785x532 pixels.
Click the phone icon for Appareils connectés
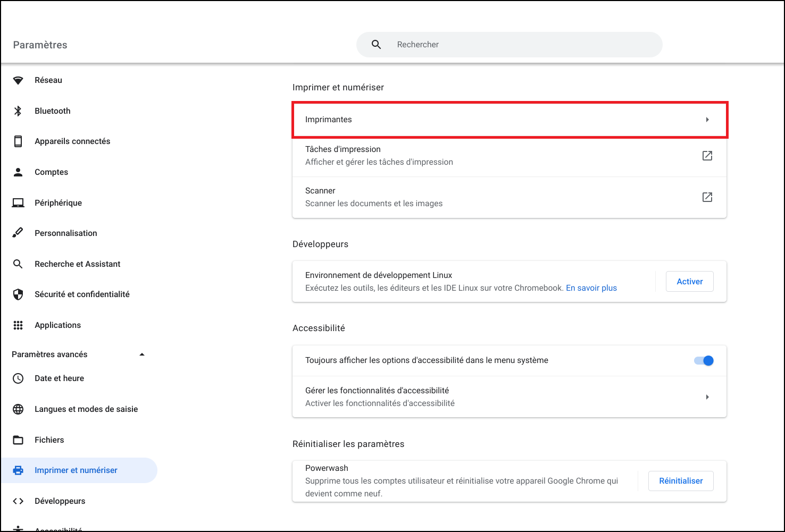[x=18, y=141]
